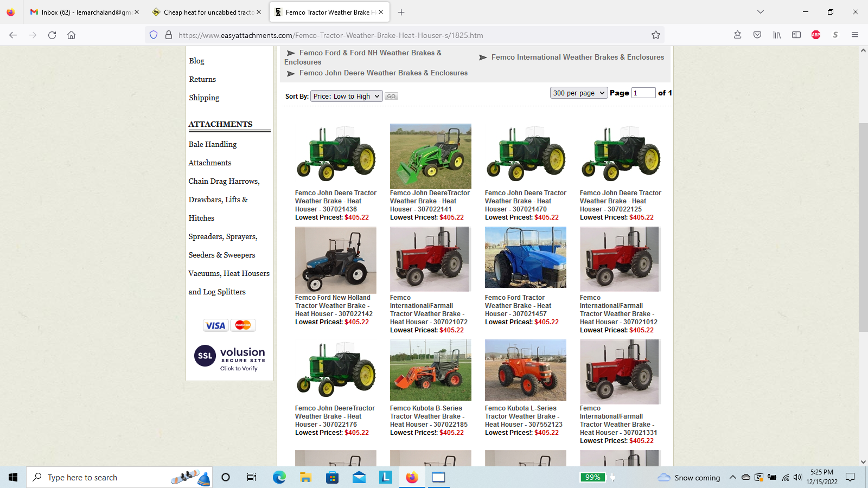868x488 pixels.
Task: Toggle the sidebar view icon
Action: (x=796, y=35)
